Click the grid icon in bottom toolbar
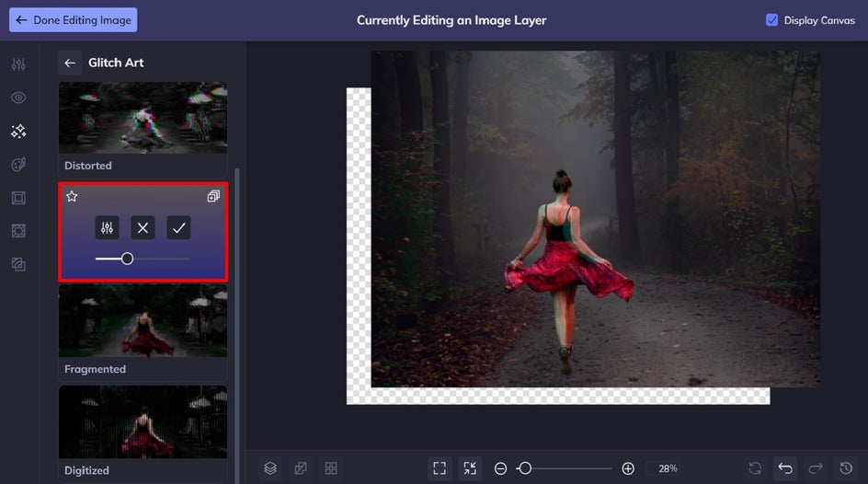This screenshot has height=484, width=868. [x=331, y=468]
